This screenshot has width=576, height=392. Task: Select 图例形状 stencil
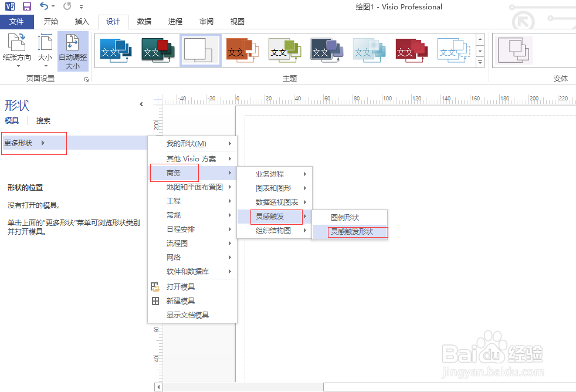coord(350,218)
